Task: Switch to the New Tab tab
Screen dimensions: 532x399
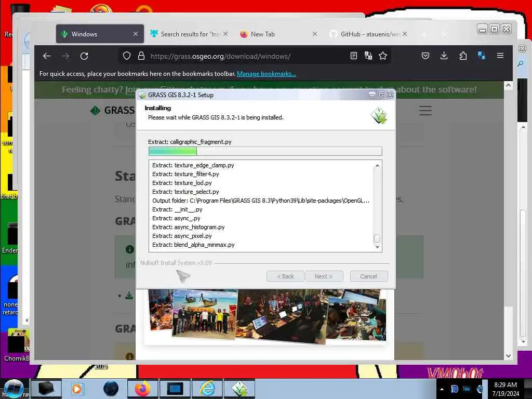Action: (279, 34)
